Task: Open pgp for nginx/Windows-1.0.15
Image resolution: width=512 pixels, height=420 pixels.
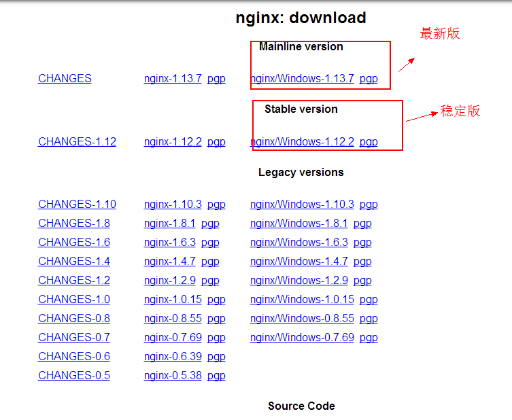Action: (x=369, y=300)
